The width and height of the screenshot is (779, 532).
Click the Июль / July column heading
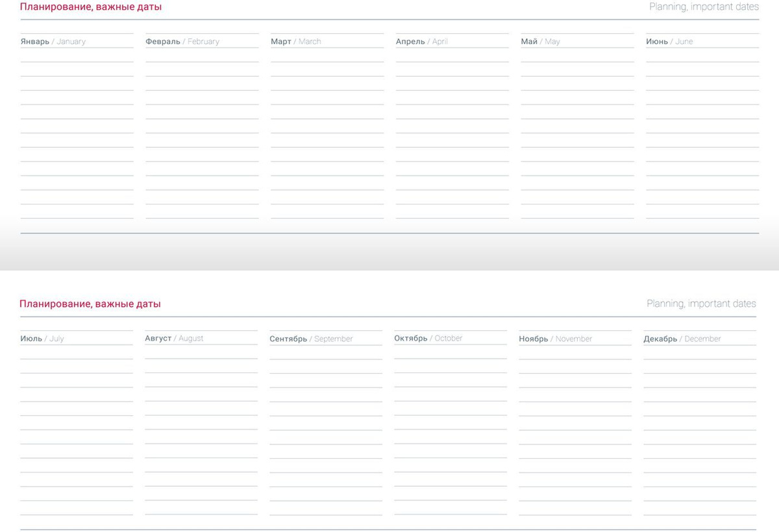[42, 339]
